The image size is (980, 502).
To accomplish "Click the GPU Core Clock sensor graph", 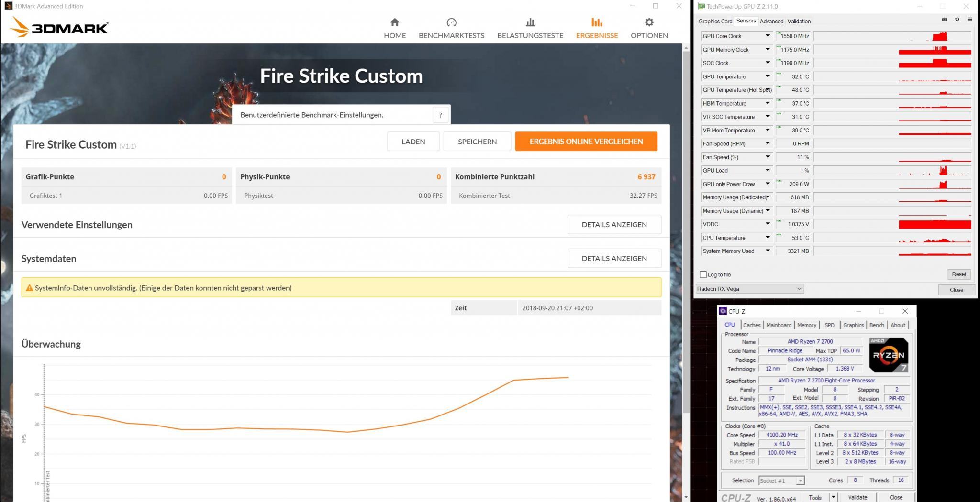I will [x=892, y=36].
